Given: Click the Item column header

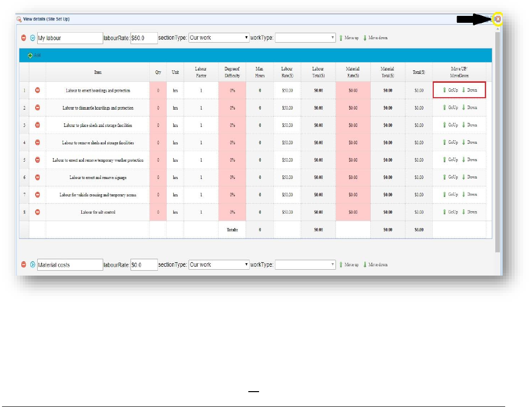Looking at the screenshot, I should pyautogui.click(x=98, y=72).
